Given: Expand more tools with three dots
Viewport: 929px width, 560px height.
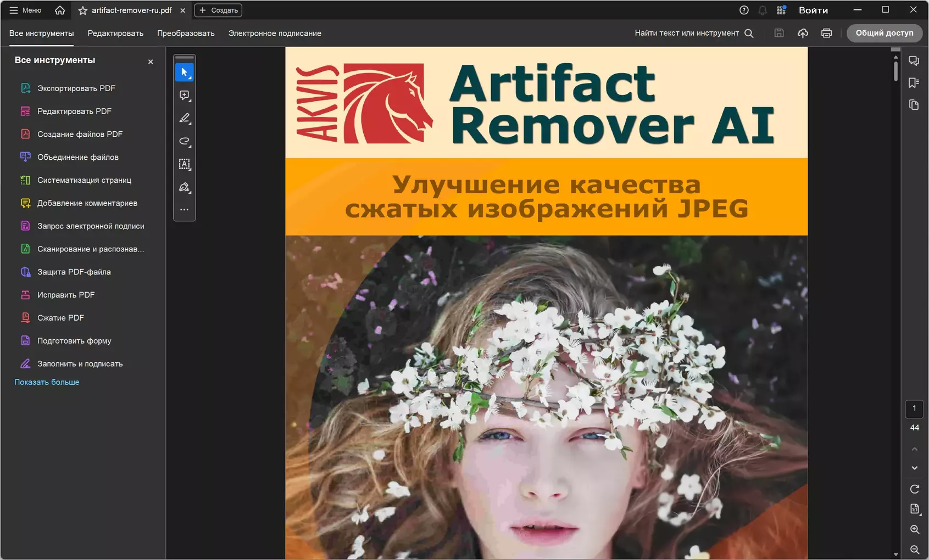Looking at the screenshot, I should 184,210.
